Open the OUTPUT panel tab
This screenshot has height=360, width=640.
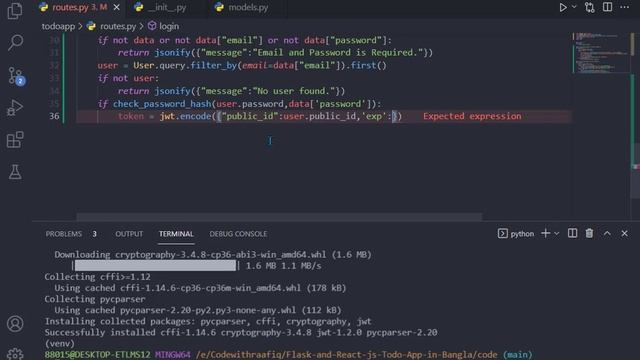129,234
